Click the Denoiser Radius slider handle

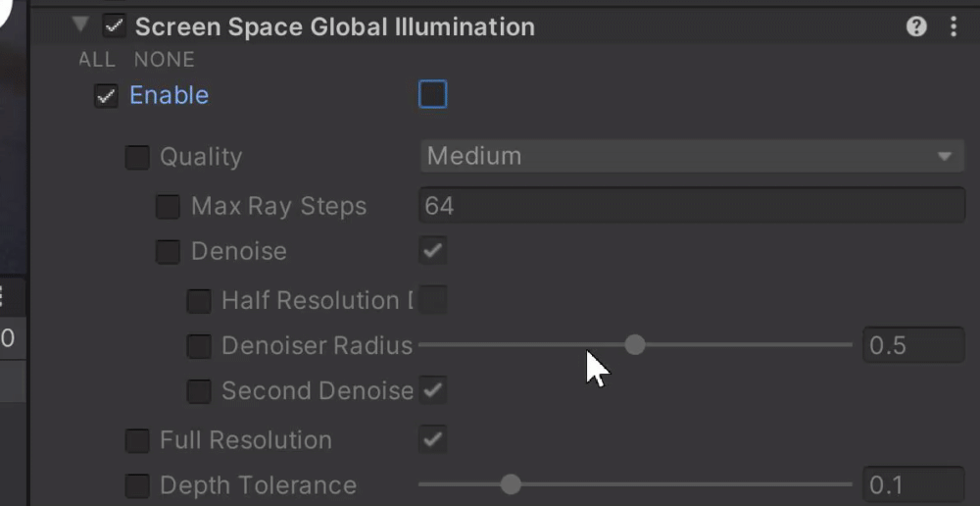635,345
